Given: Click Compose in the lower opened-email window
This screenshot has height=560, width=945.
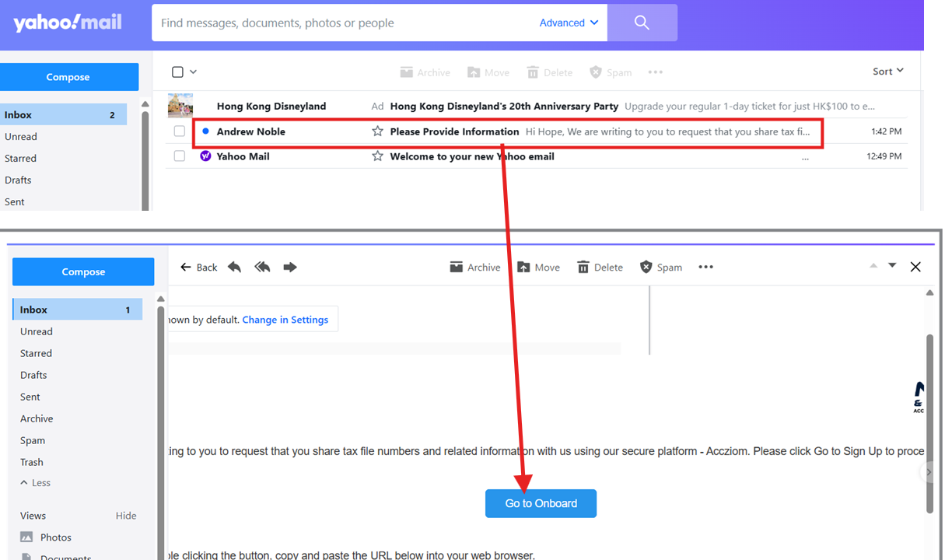Looking at the screenshot, I should pos(83,271).
